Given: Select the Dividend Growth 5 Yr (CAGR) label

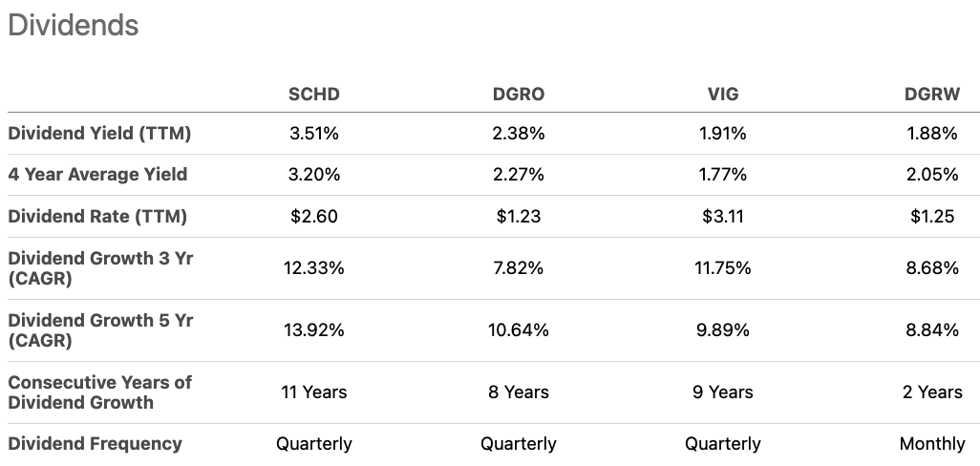Looking at the screenshot, I should coord(100,330).
